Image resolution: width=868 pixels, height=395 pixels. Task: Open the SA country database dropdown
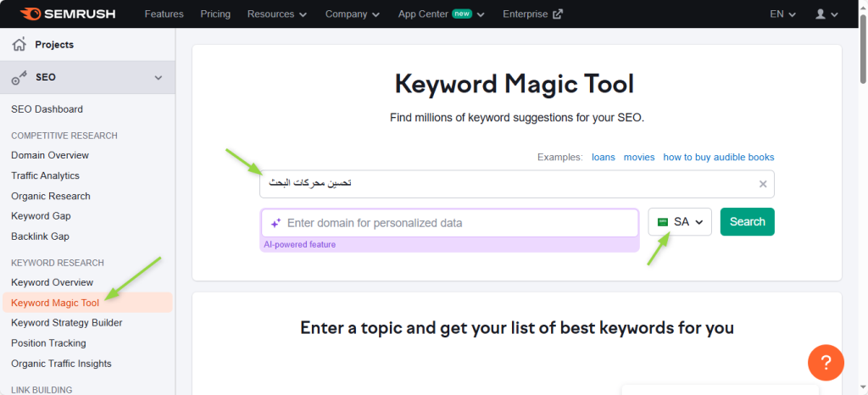680,222
